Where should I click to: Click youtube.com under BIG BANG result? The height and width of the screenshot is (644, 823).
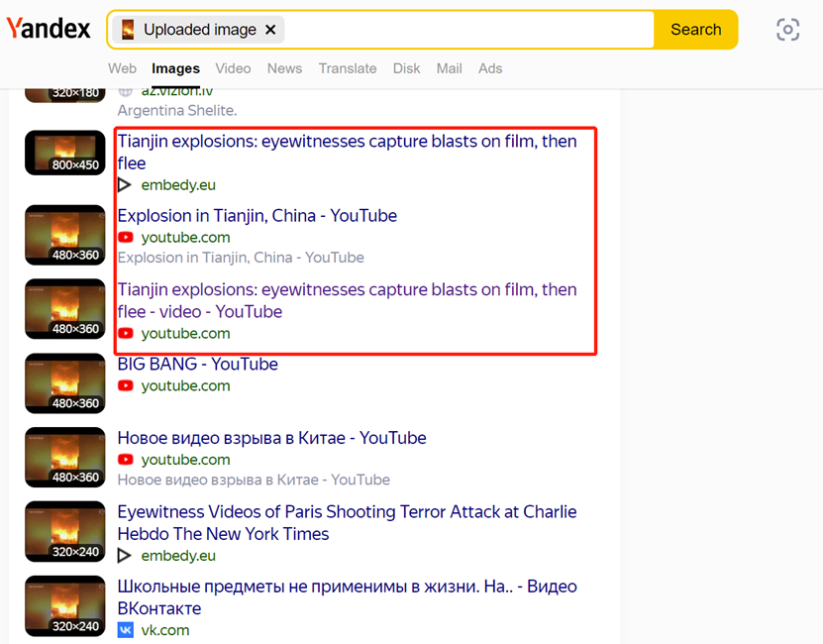tap(186, 385)
